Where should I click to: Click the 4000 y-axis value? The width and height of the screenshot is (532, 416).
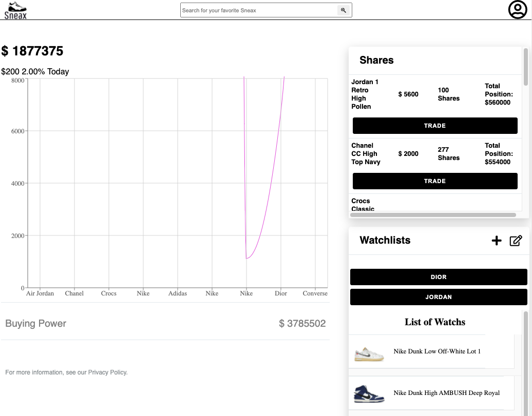click(17, 184)
